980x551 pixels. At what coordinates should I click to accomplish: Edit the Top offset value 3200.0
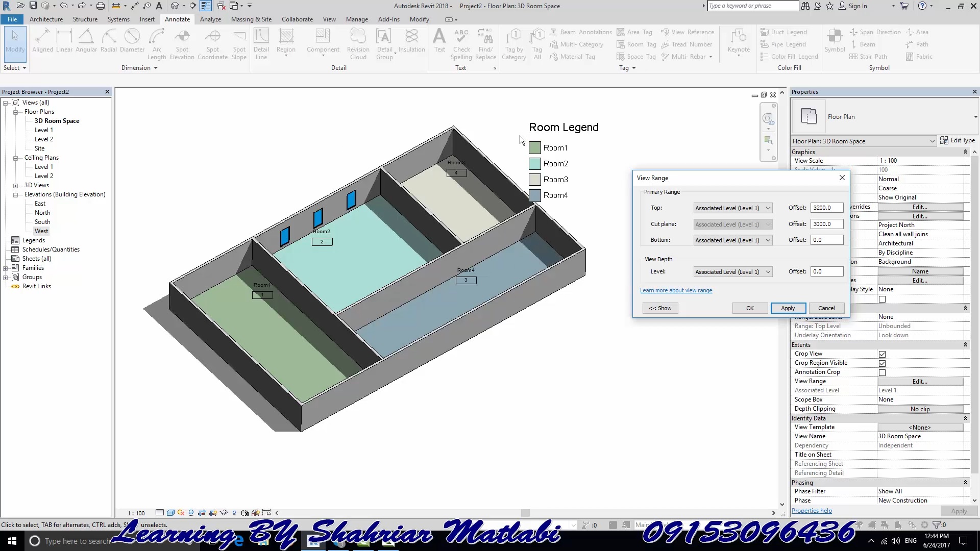826,208
